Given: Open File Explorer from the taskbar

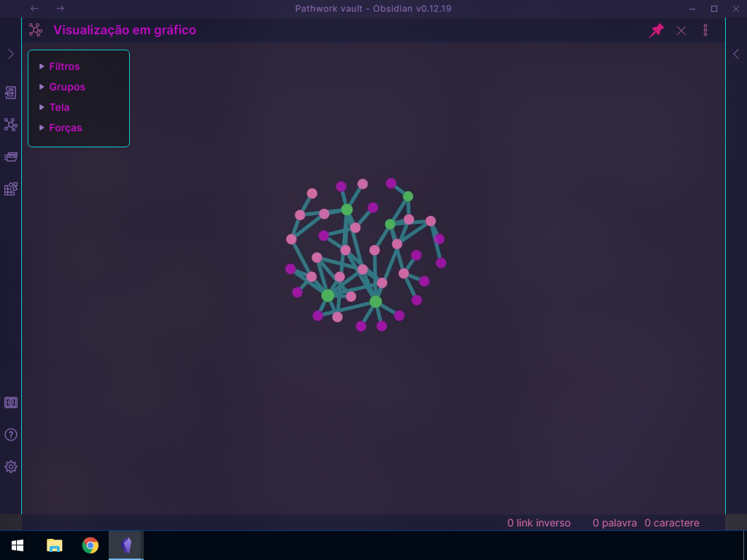Looking at the screenshot, I should pyautogui.click(x=54, y=545).
